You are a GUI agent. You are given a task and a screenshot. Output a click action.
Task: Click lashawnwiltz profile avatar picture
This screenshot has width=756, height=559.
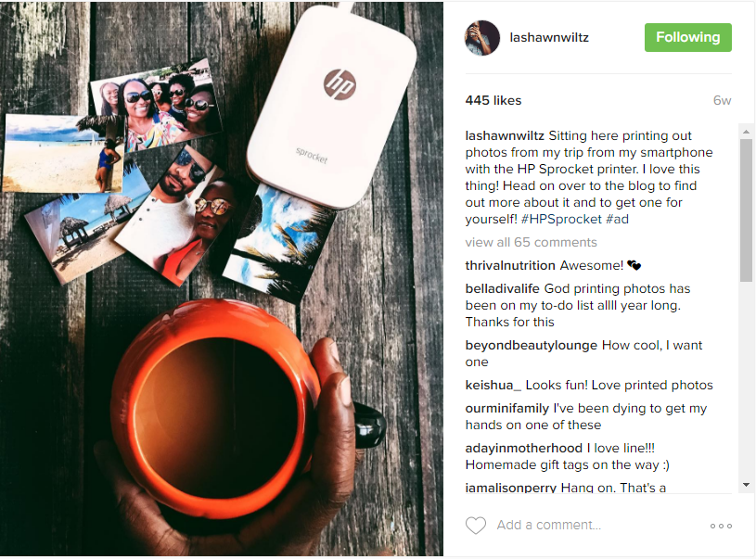[482, 38]
